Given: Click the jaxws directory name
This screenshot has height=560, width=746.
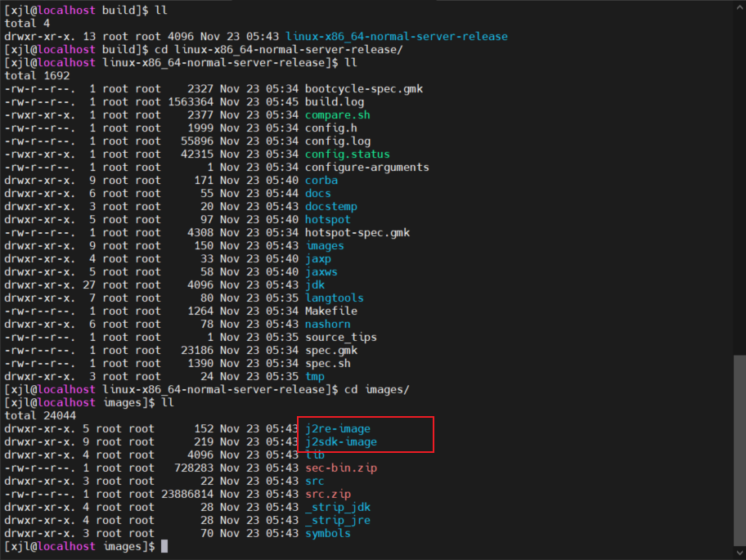Looking at the screenshot, I should [x=321, y=272].
